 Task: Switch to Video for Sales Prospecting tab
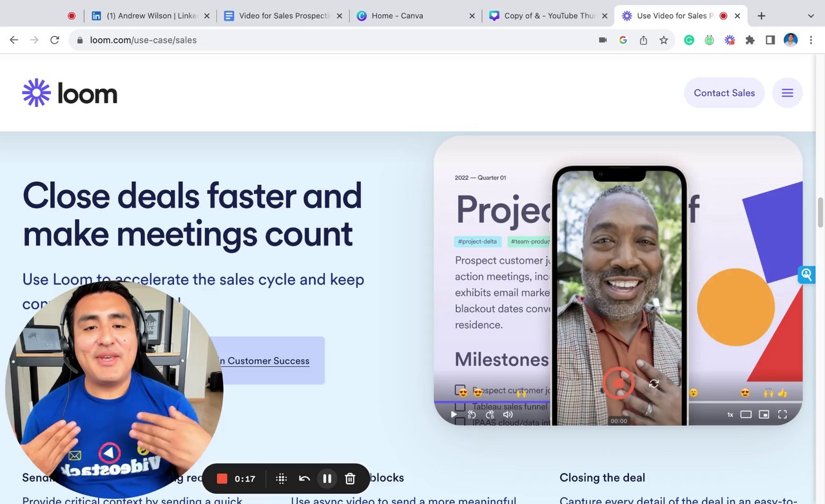[283, 15]
